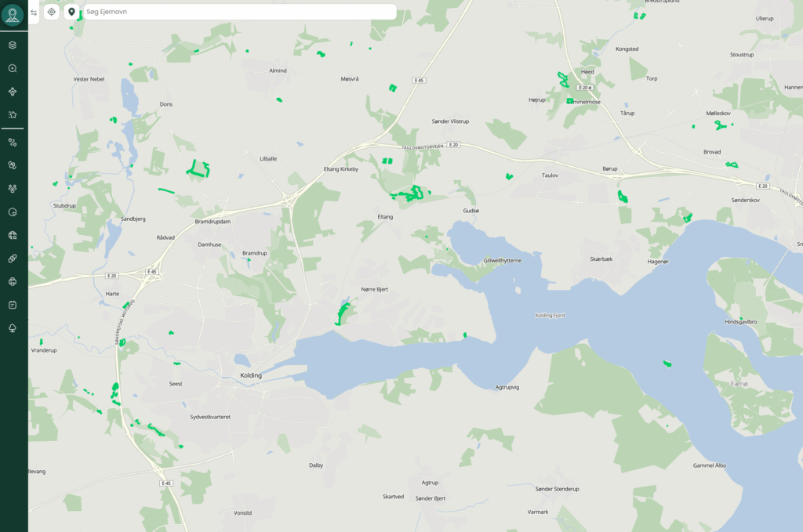Screen dimensions: 803x532
Task: Click the magnifier search icon in sidebar
Action: pyautogui.click(x=13, y=68)
